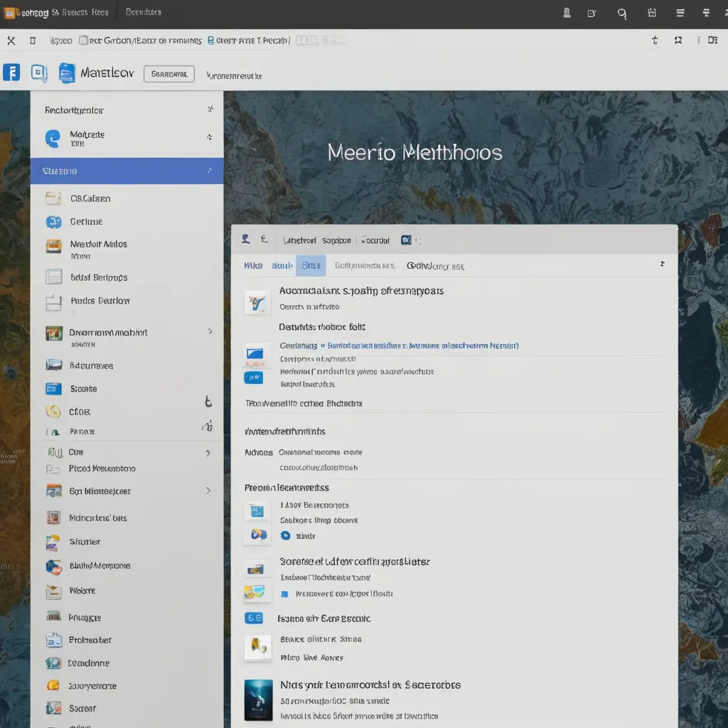Click the blue Facebook "f" icon
Image resolution: width=728 pixels, height=728 pixels.
[x=11, y=73]
